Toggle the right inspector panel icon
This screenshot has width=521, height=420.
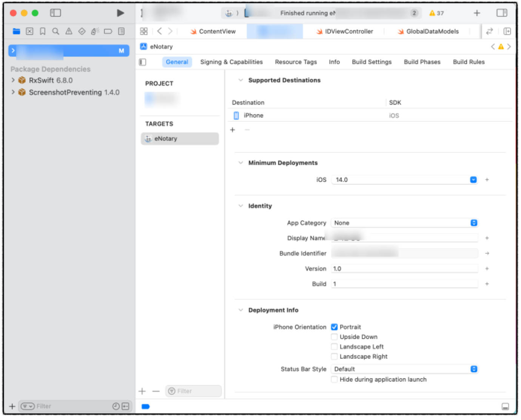pos(502,13)
